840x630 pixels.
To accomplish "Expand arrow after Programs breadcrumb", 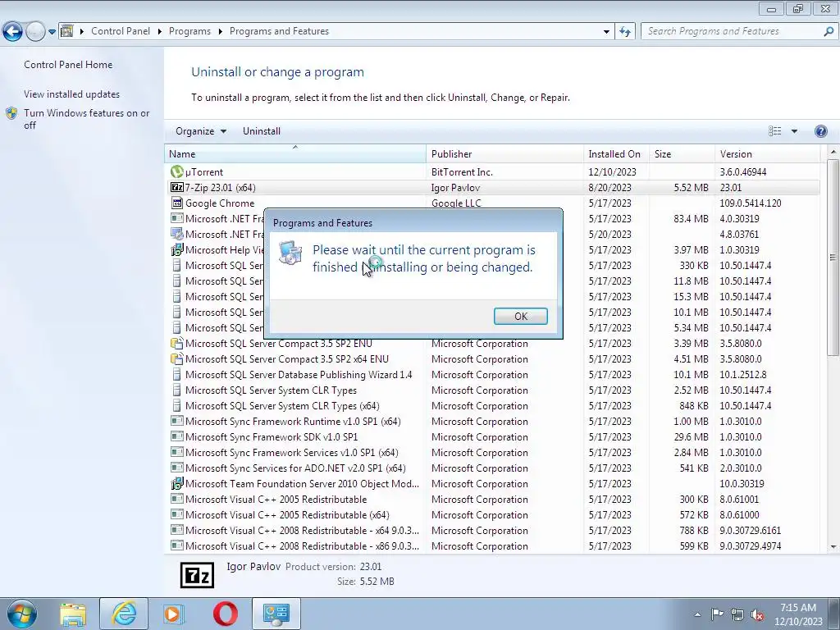I will point(220,32).
